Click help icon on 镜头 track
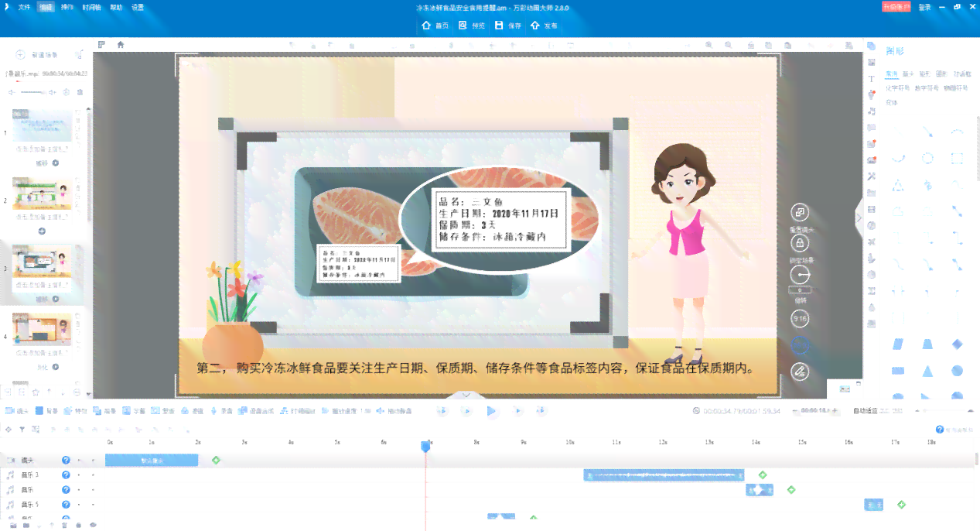This screenshot has width=980, height=531. coord(66,460)
